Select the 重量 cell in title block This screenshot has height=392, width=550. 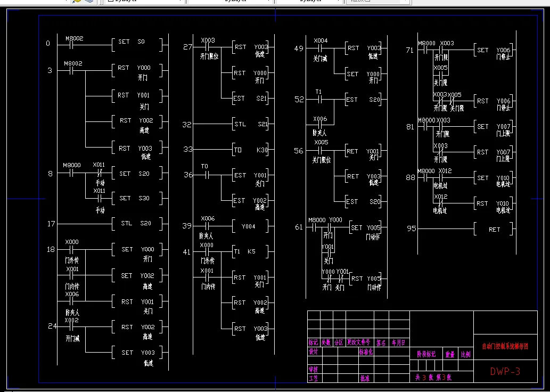point(450,354)
